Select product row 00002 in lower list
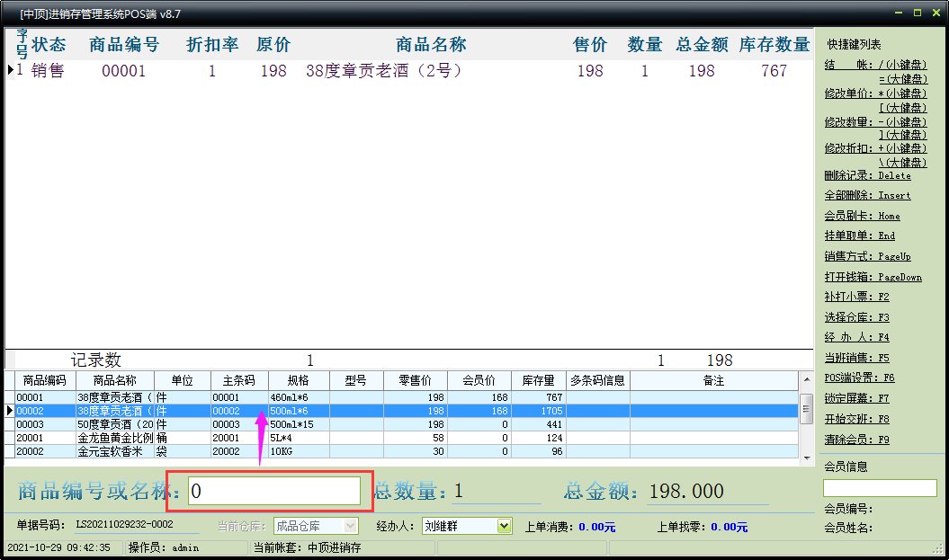The height and width of the screenshot is (560, 949). [x=401, y=411]
